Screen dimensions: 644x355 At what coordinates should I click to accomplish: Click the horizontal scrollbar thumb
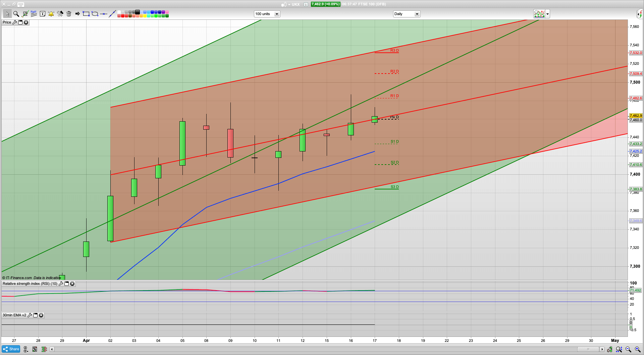click(588, 349)
